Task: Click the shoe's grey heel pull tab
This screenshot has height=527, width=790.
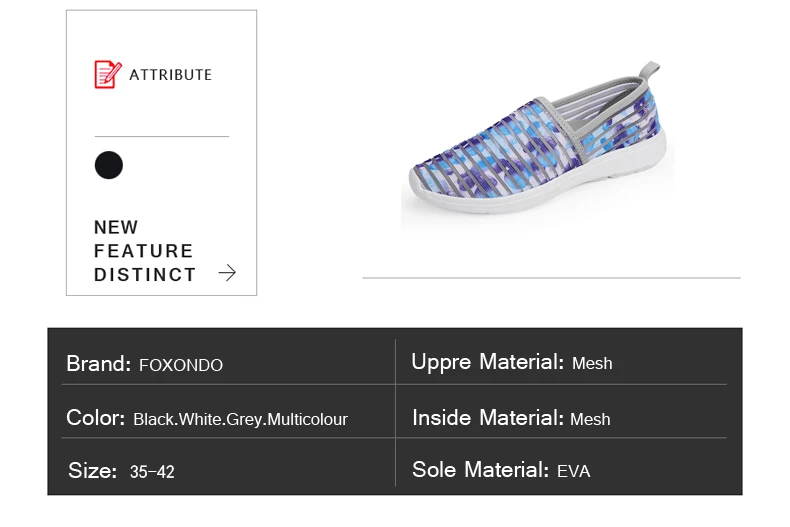Action: pos(650,70)
